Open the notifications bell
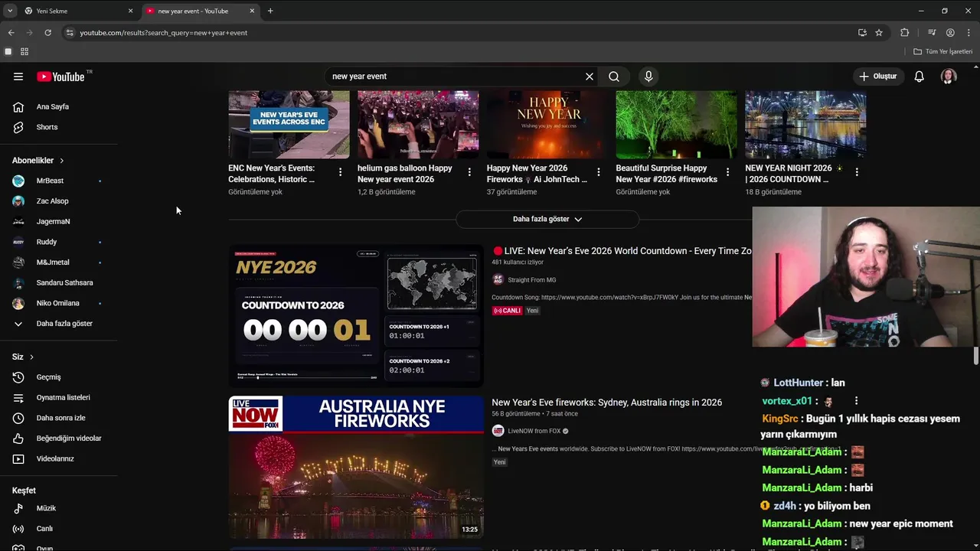Viewport: 980px width, 551px height. click(920, 77)
